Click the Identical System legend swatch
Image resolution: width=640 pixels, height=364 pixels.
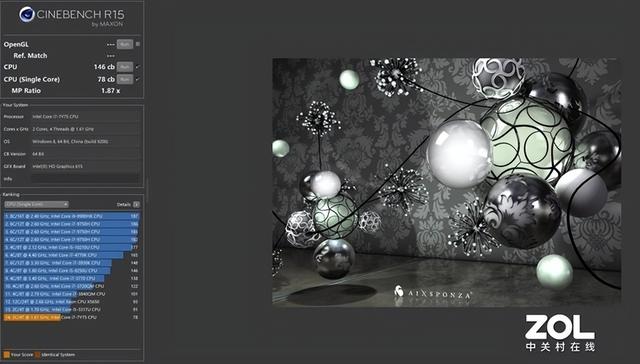pos(38,355)
